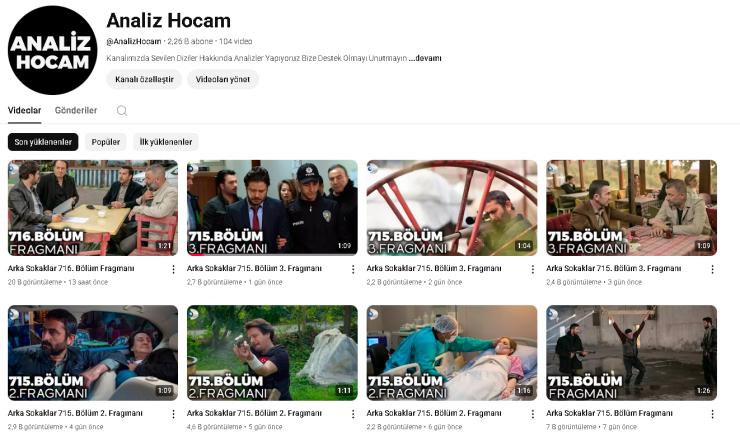
Task: Open the warehouse 715.Bölüm Fragmanı thumbnail
Action: coord(631,353)
